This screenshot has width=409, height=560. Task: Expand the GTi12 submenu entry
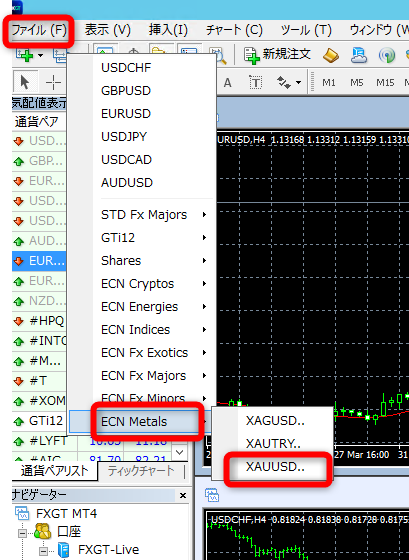click(141, 238)
